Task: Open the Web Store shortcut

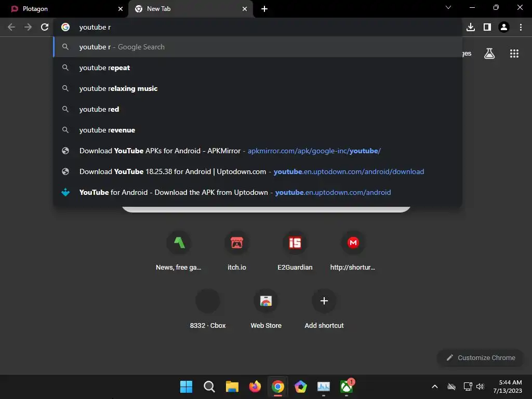Action: coord(266,309)
